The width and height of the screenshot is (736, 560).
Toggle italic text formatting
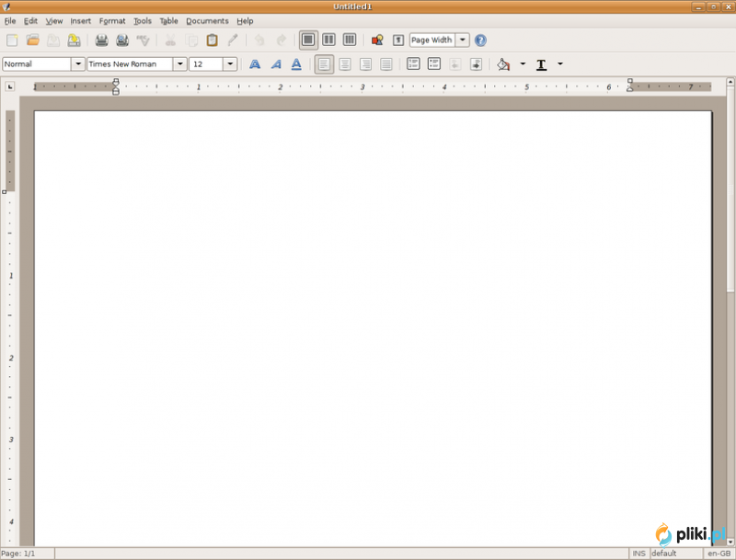point(276,64)
